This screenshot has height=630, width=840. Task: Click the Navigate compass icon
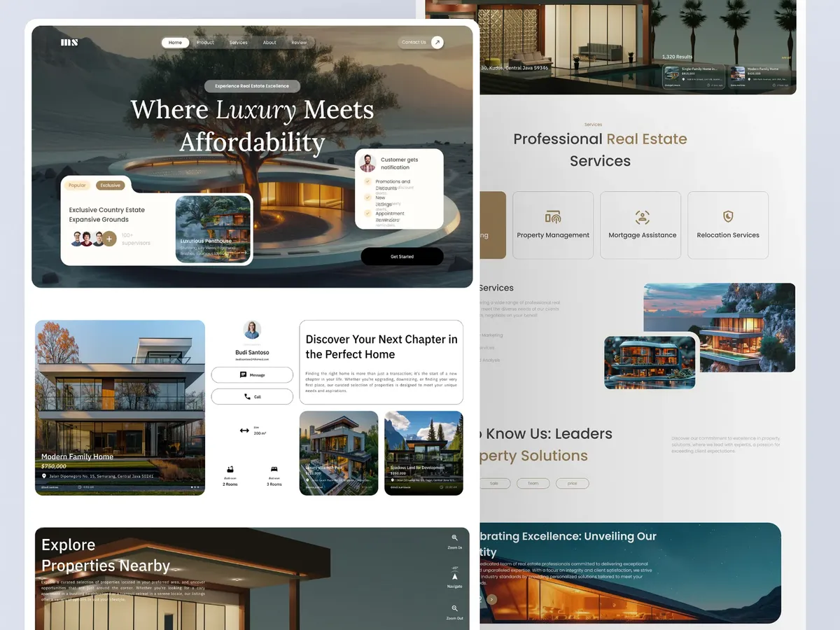(454, 576)
